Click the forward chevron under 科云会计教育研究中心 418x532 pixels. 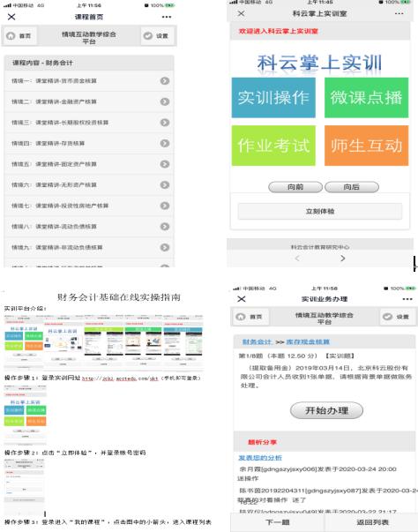click(343, 259)
